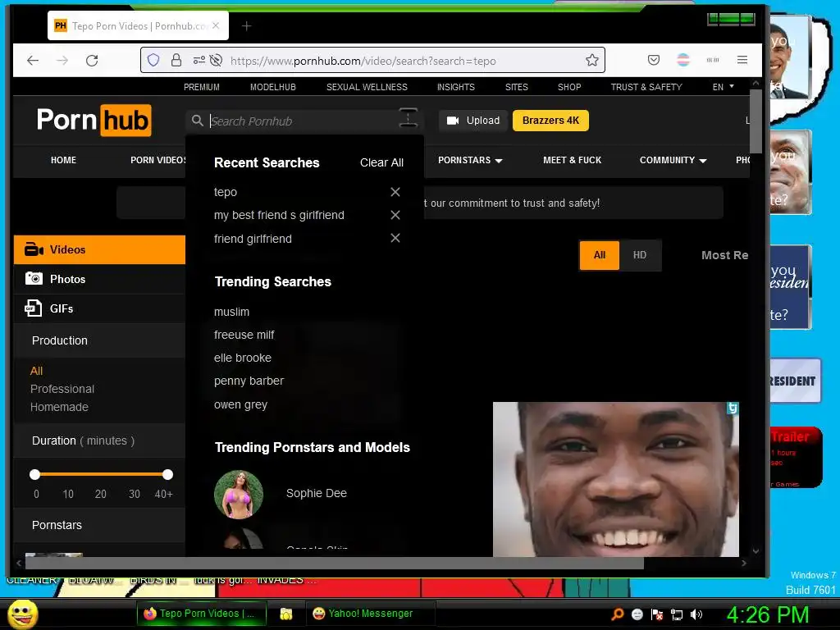
Task: Click the magnifier tray icon
Action: [x=617, y=614]
